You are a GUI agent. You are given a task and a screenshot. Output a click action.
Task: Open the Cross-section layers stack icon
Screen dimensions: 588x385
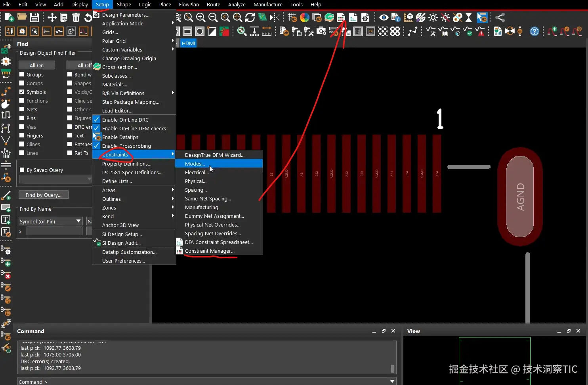tap(329, 17)
